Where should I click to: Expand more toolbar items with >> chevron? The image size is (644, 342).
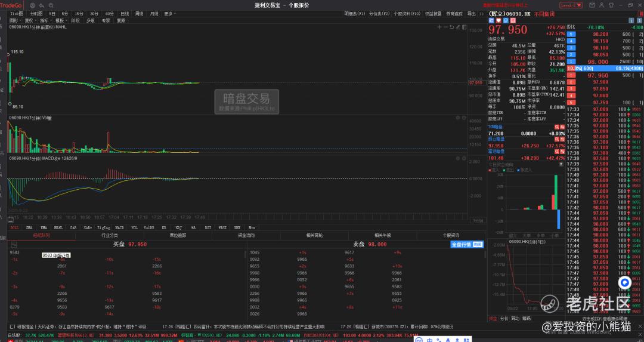(481, 14)
